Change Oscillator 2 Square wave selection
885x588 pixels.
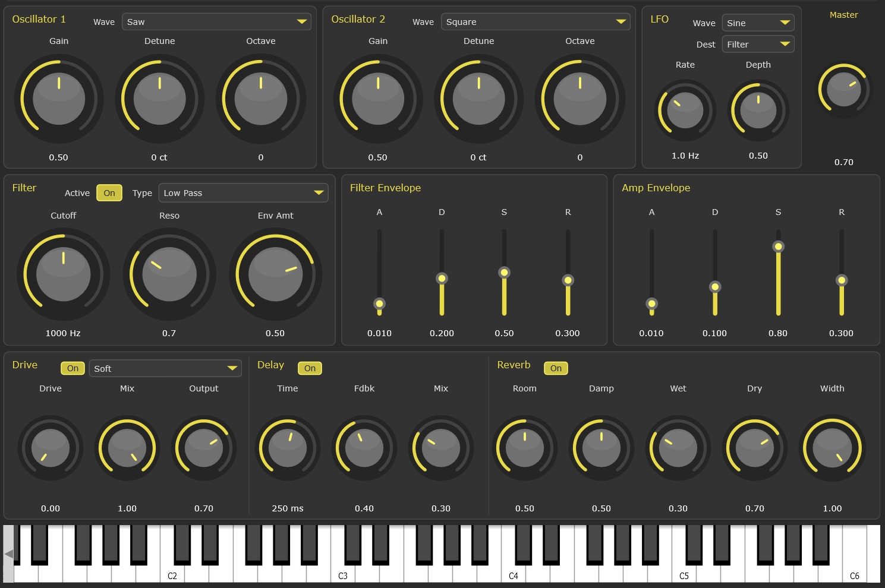pos(535,21)
